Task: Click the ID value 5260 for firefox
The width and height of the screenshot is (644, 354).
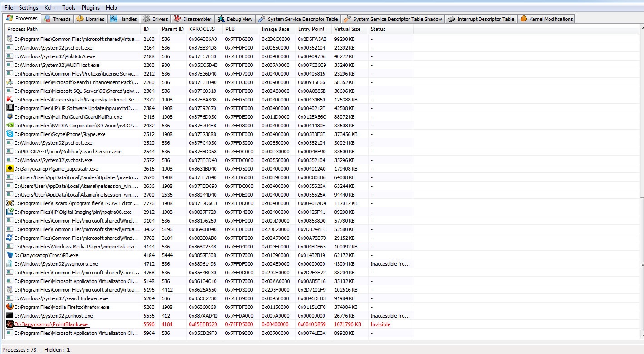Action: click(x=149, y=307)
